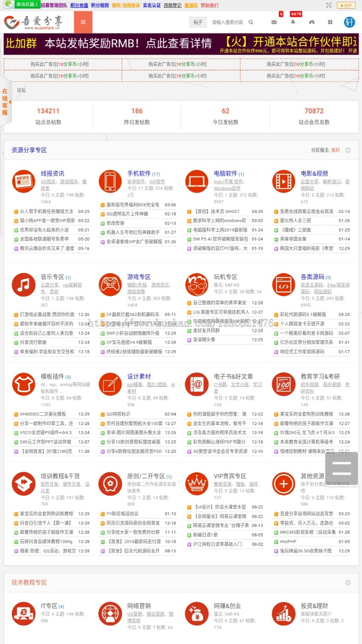Open the 网赚&创业 money bag icon
Viewport: 362px width, 644px height.
[x=197, y=614]
